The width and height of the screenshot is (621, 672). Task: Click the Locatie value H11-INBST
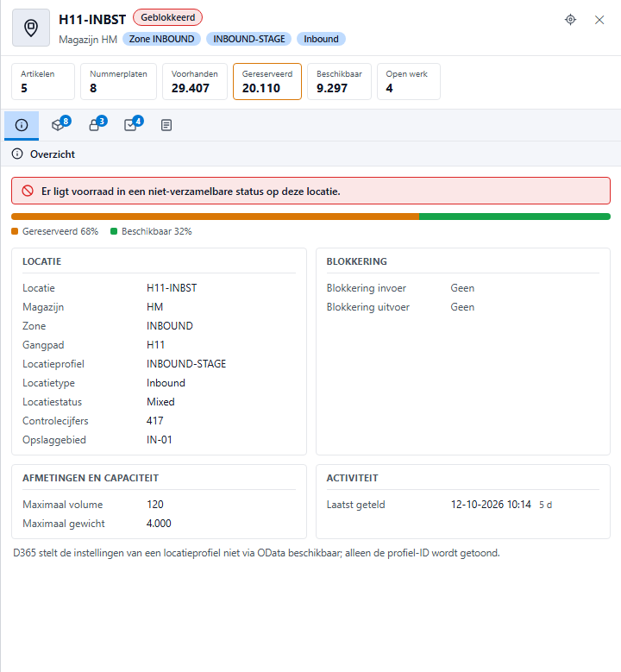172,288
